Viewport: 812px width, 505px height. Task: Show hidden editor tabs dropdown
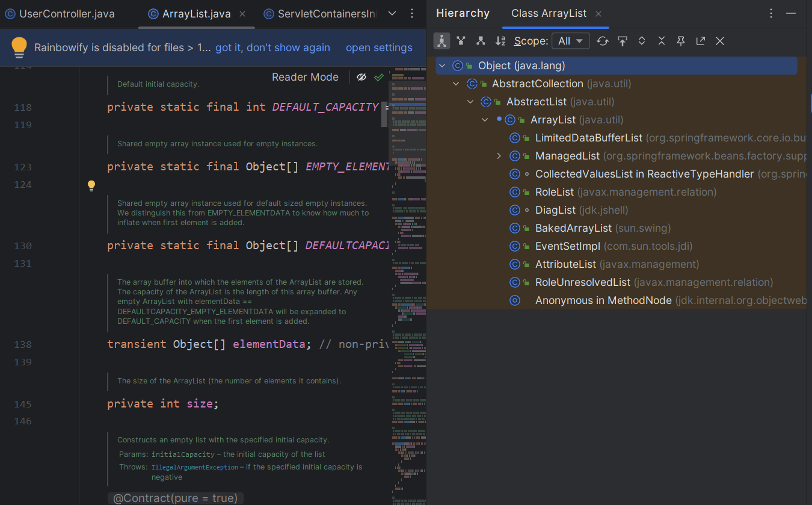tap(392, 13)
